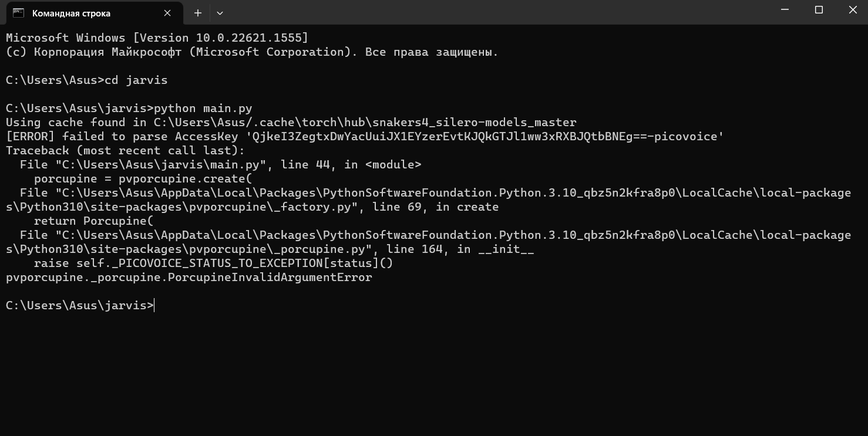Screen dimensions: 868x436
Task: Open the tab dropdown chevron
Action: tap(218, 12)
